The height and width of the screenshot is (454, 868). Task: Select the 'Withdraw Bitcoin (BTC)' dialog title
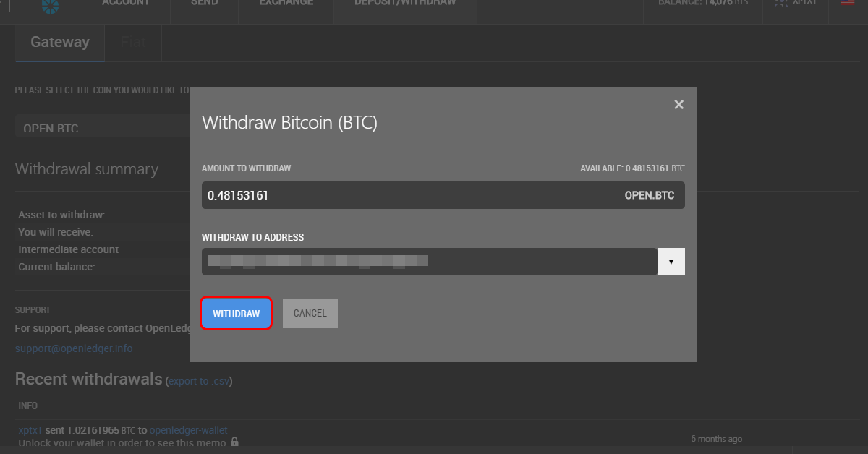[290, 122]
